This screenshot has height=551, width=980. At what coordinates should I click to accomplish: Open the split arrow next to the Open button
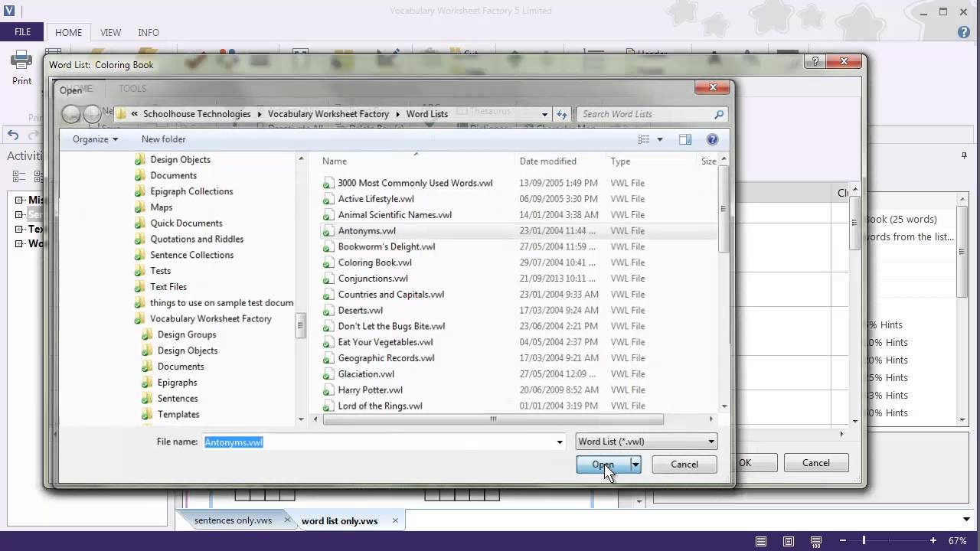(x=635, y=465)
